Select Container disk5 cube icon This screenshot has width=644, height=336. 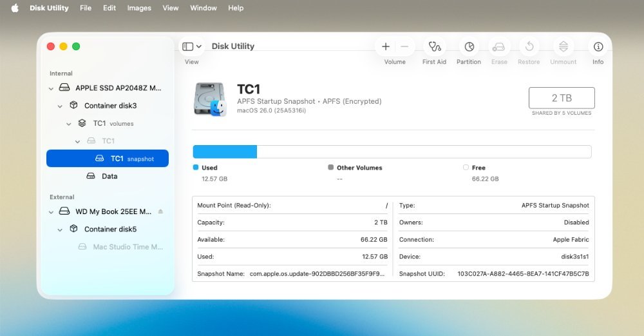73,228
